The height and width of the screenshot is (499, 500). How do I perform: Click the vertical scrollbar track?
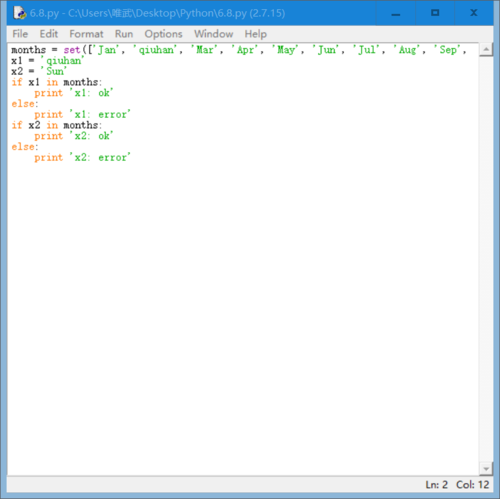[486, 259]
